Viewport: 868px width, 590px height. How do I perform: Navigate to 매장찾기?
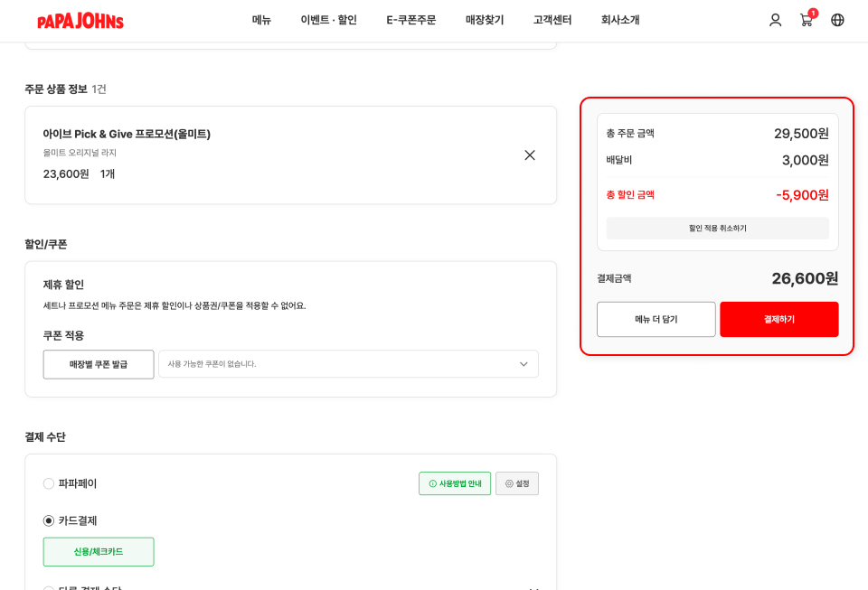coord(485,20)
